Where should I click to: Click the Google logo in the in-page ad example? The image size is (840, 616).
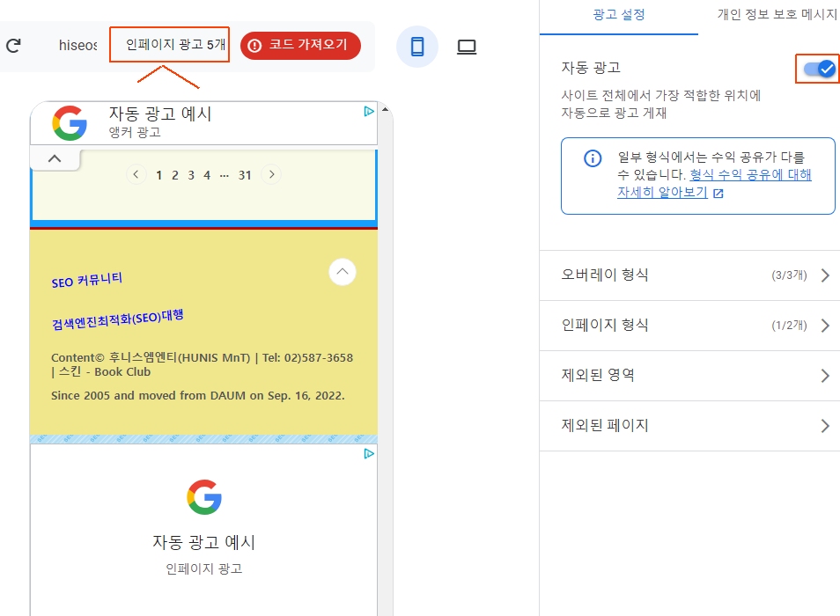[x=204, y=497]
